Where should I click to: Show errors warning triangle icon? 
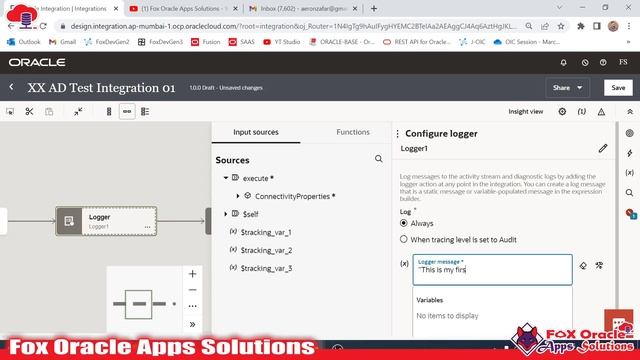coord(601,111)
